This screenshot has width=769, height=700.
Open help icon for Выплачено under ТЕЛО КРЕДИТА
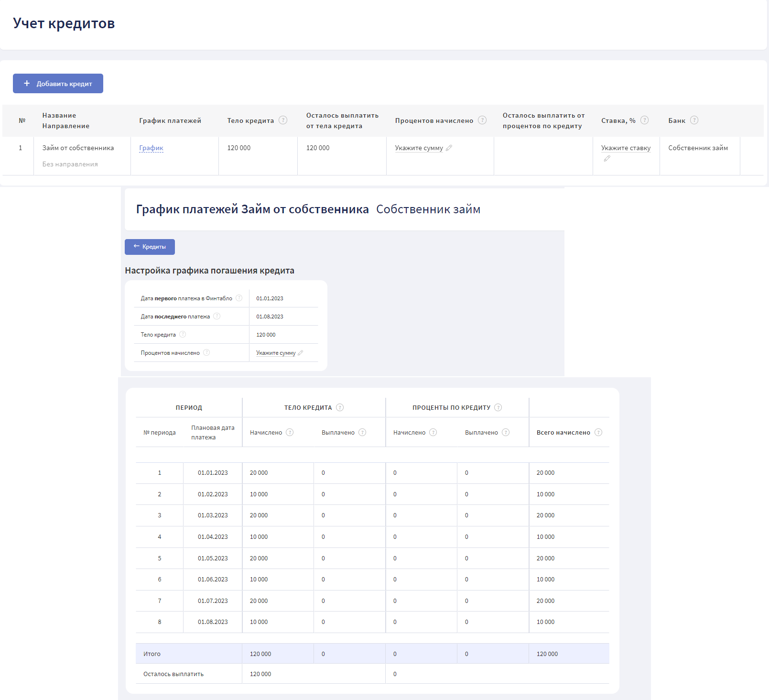tap(362, 432)
